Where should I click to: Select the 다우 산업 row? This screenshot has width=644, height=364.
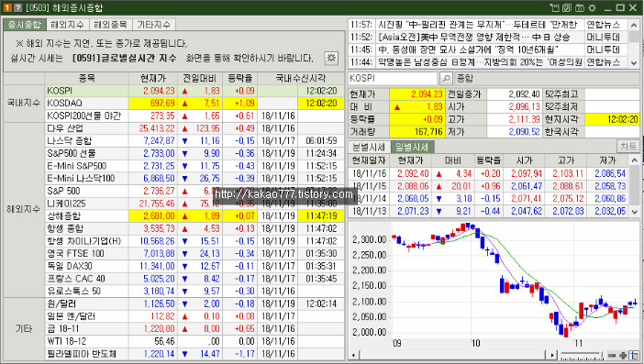point(194,128)
